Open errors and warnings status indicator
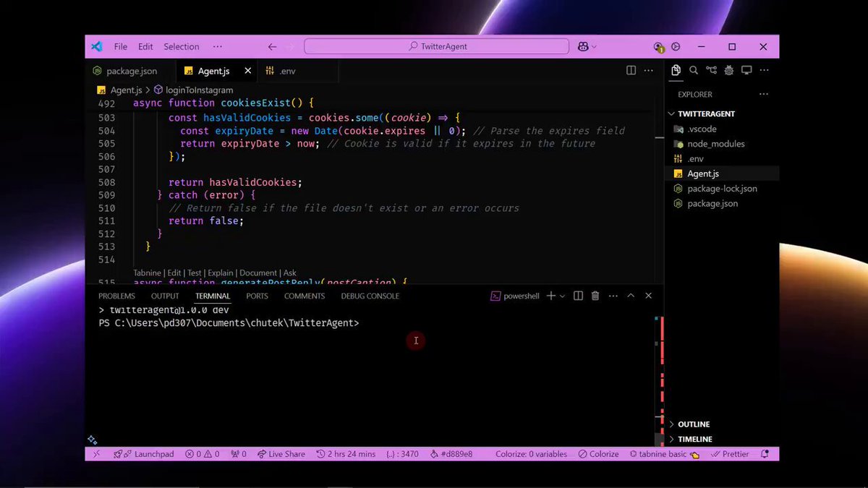 [202, 454]
